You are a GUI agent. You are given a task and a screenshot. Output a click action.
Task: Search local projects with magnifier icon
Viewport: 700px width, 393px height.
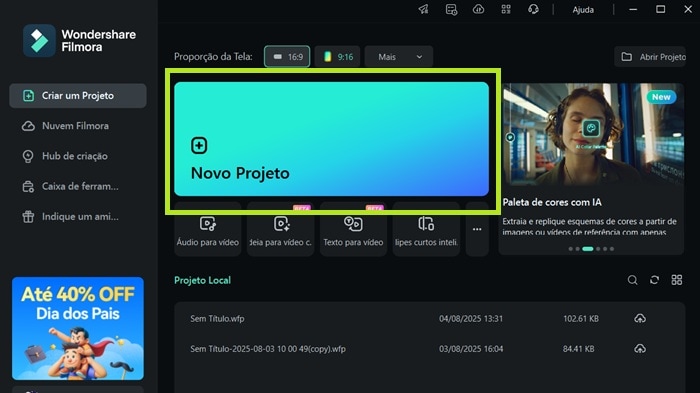pyautogui.click(x=632, y=280)
